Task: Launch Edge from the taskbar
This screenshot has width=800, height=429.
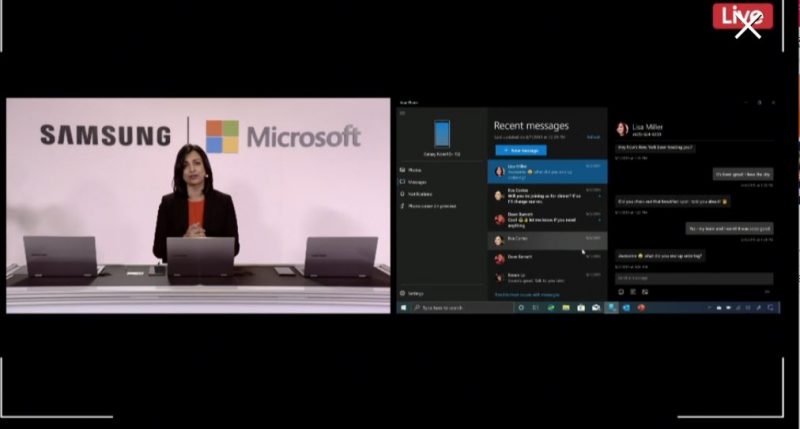Action: 551,308
